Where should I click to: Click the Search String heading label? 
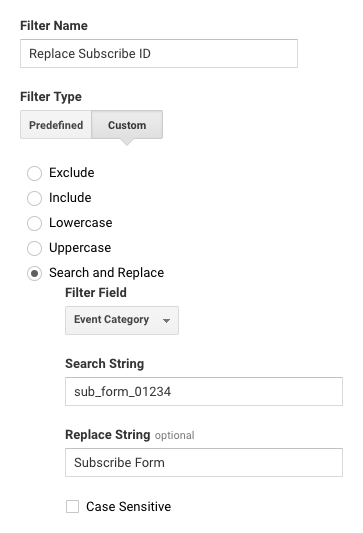[x=105, y=364]
